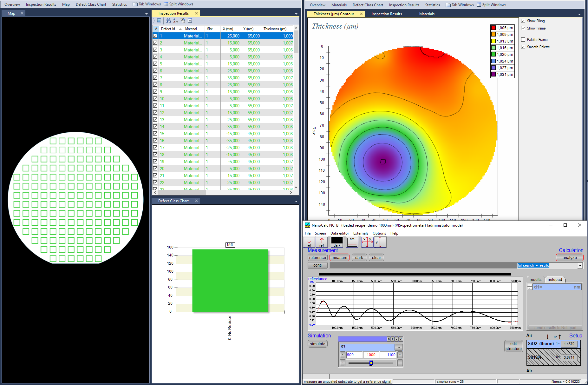
Task: Uncheck the Show Filling checkbox
Action: coord(523,21)
